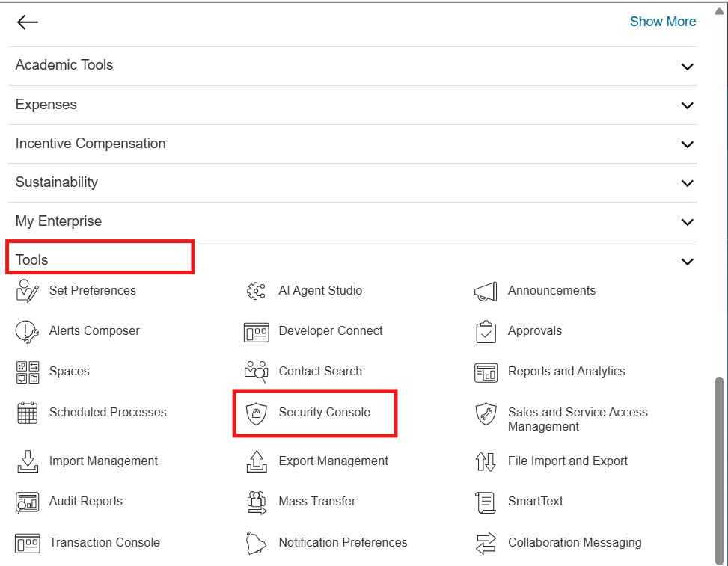Screen dimensions: 728x566
Task: Select the Incentive Compensation menu heading
Action: point(91,144)
